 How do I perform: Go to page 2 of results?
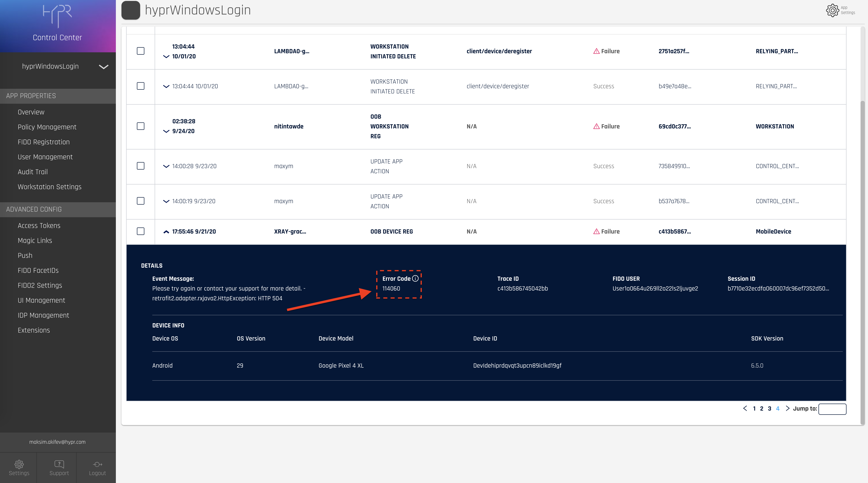tap(761, 408)
